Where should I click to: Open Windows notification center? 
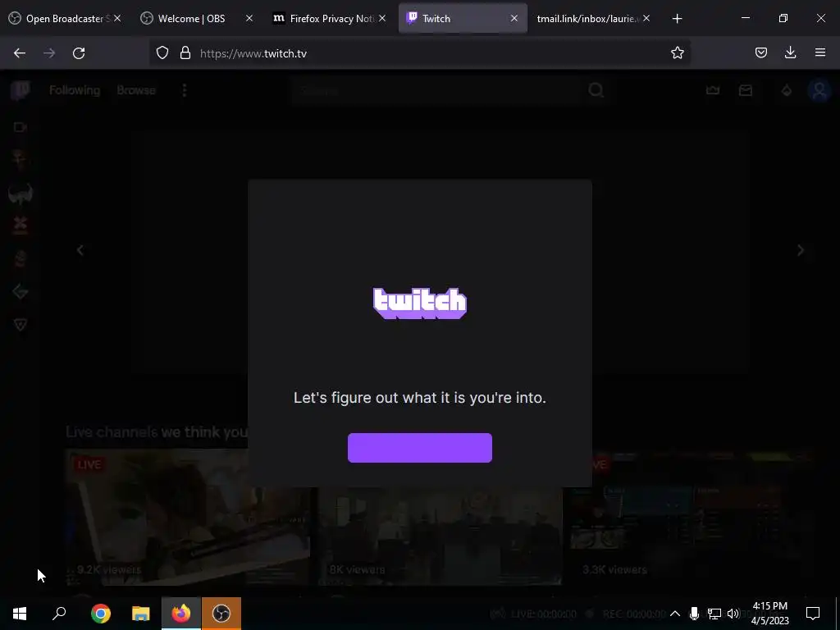[813, 614]
